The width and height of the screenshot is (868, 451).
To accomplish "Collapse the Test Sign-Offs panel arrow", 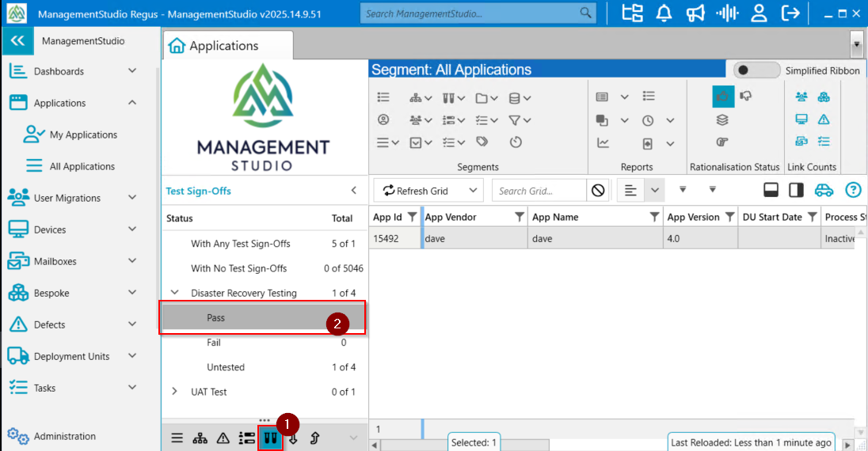I will 354,191.
